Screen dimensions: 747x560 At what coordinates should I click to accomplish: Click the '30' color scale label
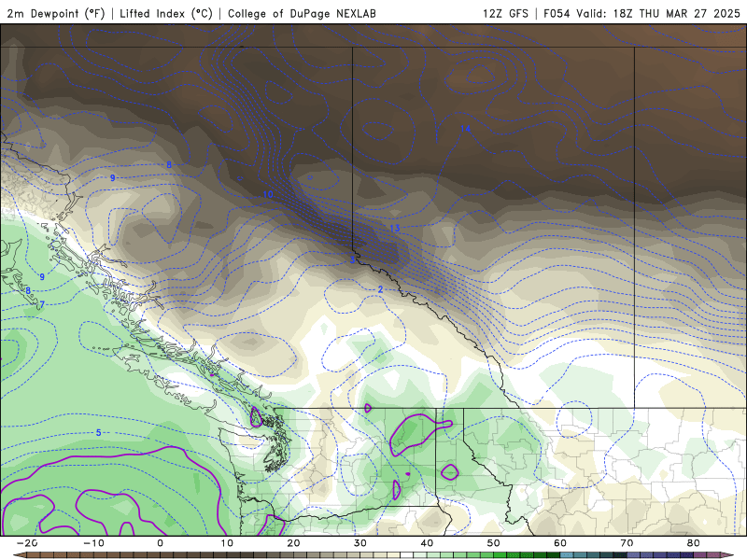tap(360, 543)
